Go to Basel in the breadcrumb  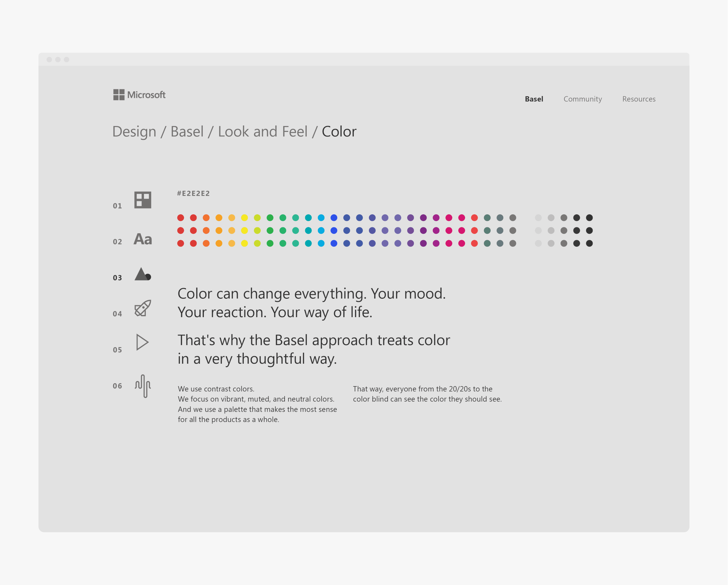pyautogui.click(x=187, y=132)
